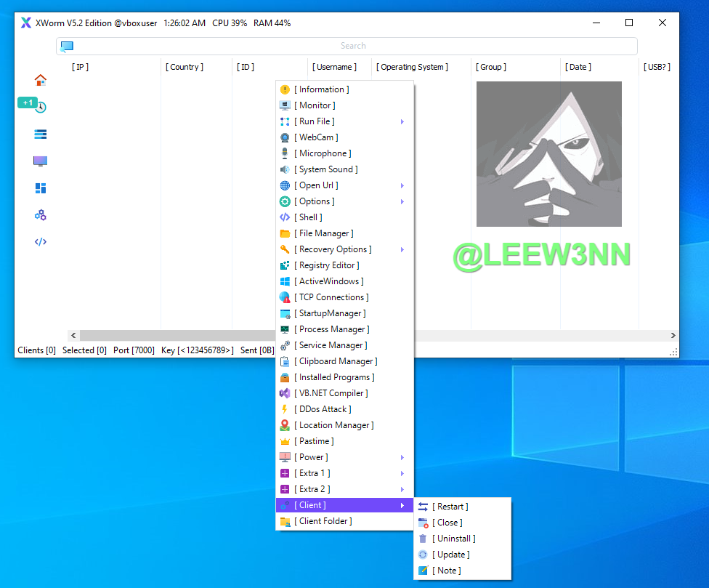709x588 pixels.
Task: Select the stacked list icon in sidebar
Action: [x=41, y=134]
